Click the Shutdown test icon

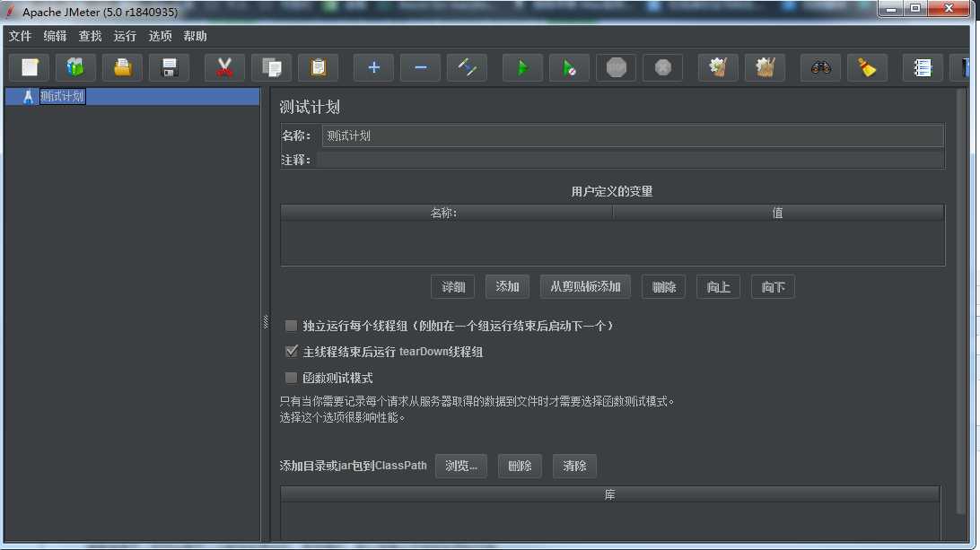(662, 67)
